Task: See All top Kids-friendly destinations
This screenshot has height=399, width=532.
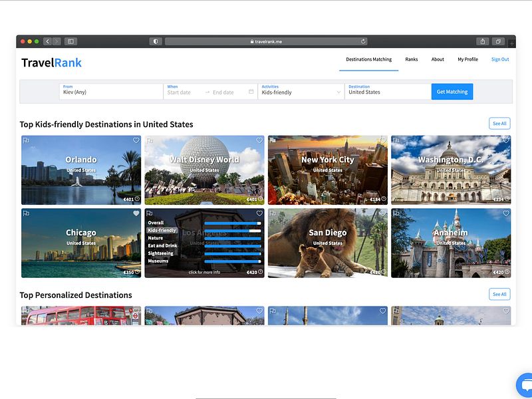Action: [499, 124]
